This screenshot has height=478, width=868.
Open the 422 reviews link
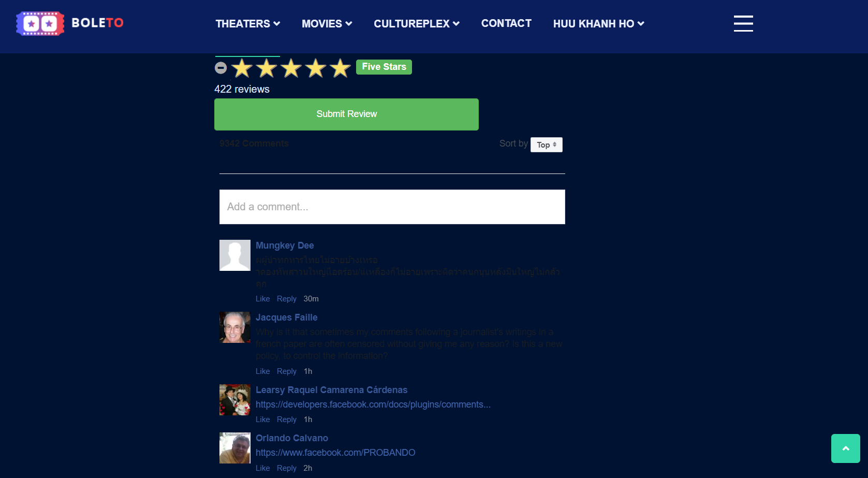pyautogui.click(x=242, y=89)
